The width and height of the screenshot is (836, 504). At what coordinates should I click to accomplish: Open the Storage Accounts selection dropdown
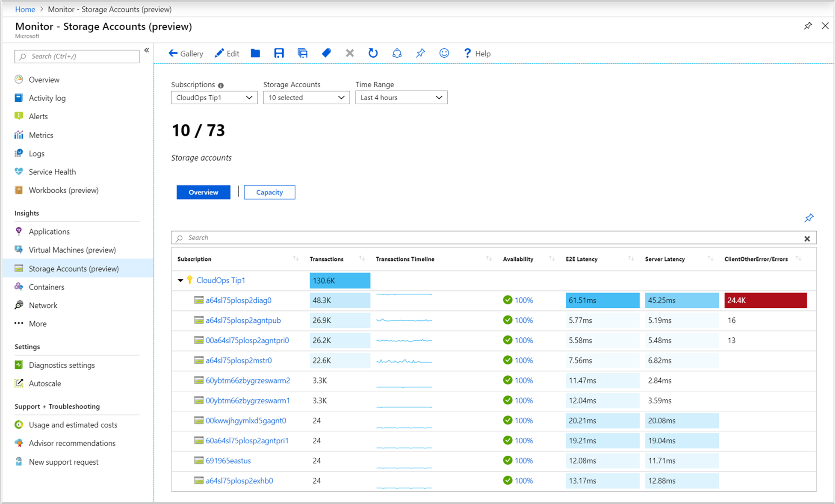[305, 98]
